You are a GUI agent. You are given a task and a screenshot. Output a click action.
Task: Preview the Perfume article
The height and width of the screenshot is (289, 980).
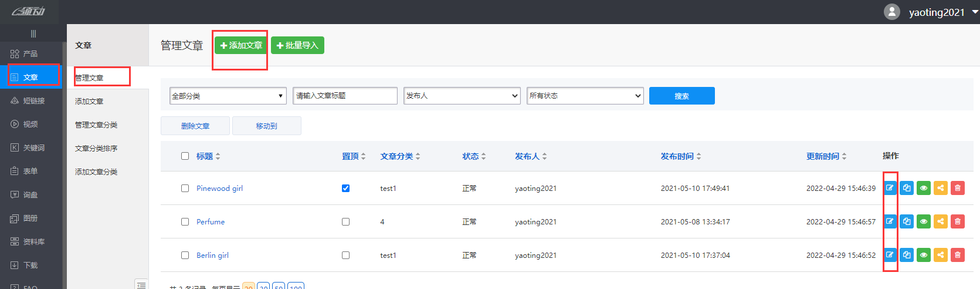coord(924,221)
